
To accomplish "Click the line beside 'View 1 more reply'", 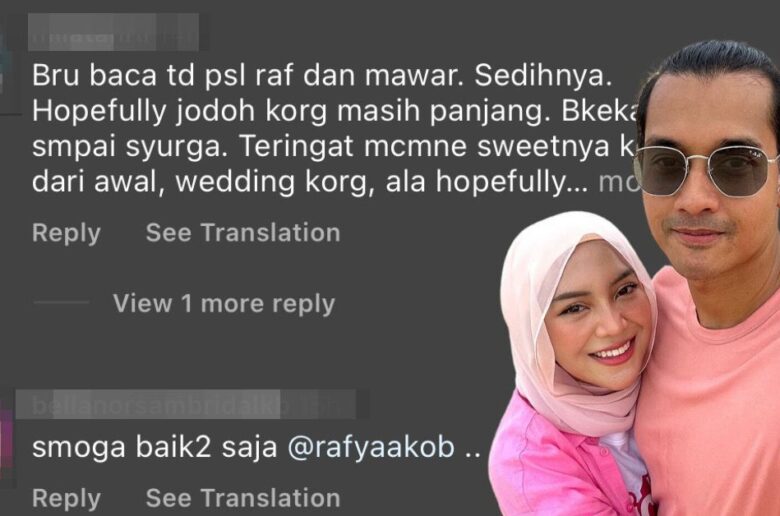I will click(x=61, y=302).
